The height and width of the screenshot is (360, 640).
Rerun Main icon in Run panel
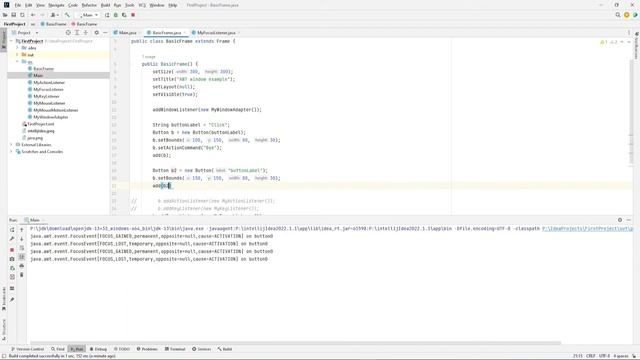[x=12, y=230]
